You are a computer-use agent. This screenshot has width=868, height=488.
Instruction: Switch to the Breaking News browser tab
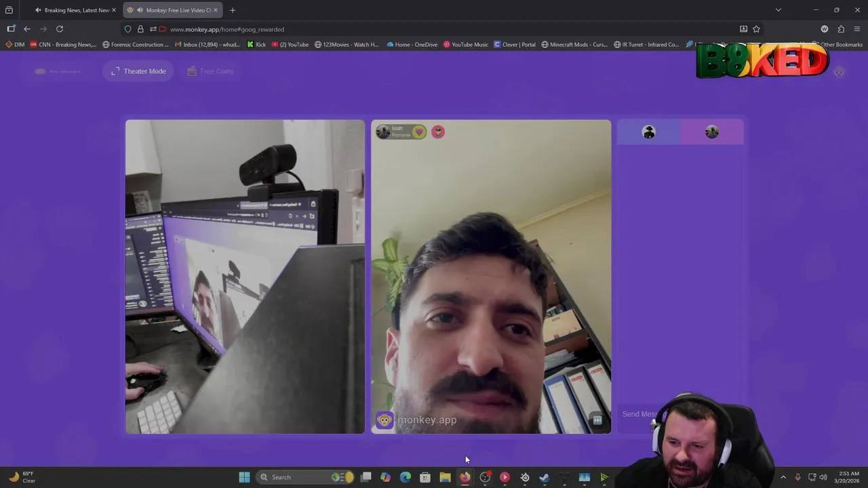click(x=75, y=10)
